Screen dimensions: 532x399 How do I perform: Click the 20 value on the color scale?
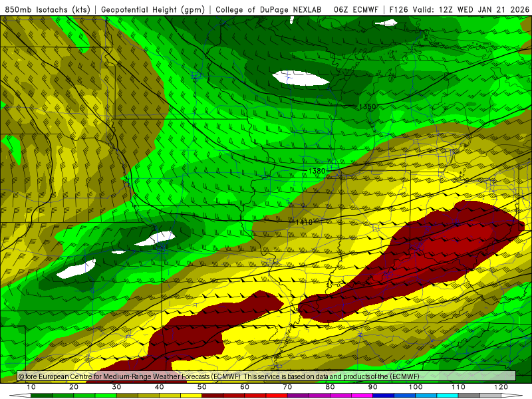click(74, 387)
